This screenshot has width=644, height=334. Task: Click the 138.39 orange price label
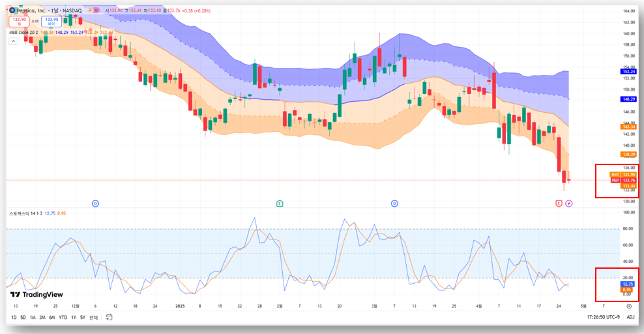pyautogui.click(x=628, y=155)
